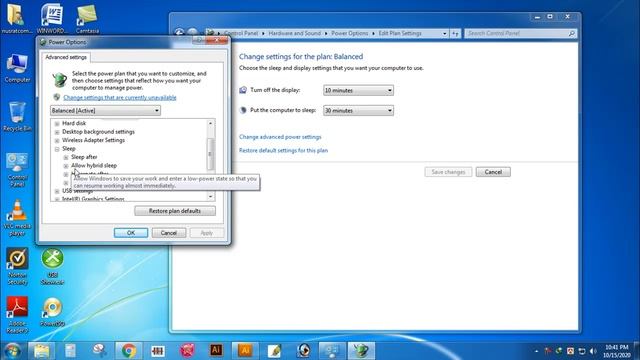
Task: Select the Computer desktop icon
Action: (17, 68)
